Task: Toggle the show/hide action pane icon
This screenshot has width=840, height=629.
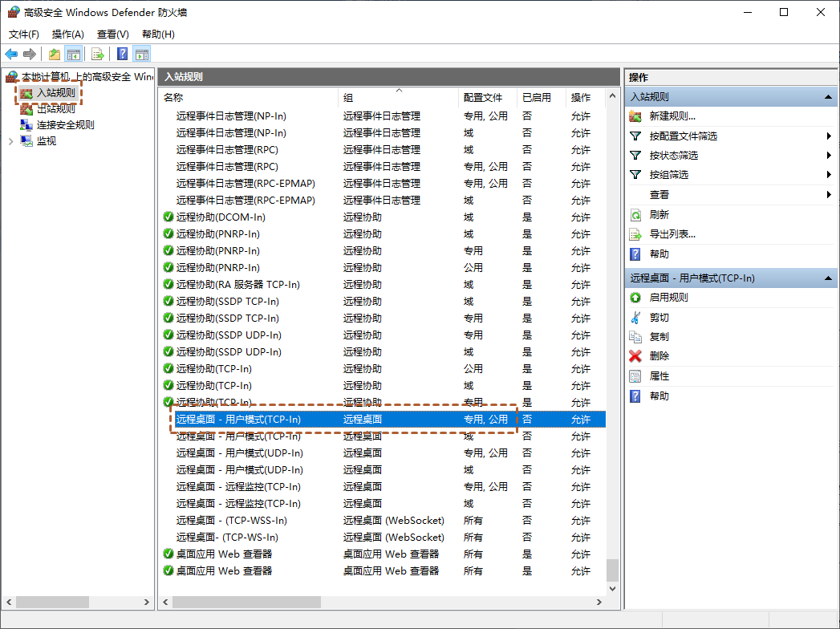Action: [x=142, y=55]
